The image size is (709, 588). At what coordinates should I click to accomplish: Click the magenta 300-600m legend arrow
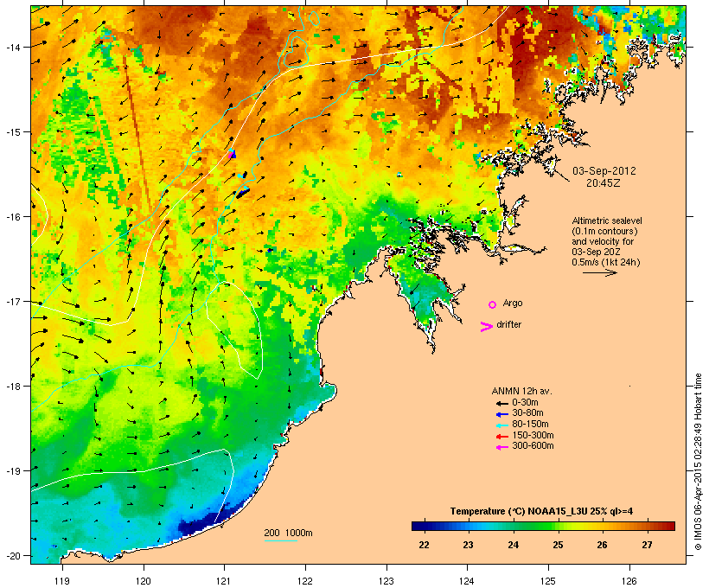501,448
